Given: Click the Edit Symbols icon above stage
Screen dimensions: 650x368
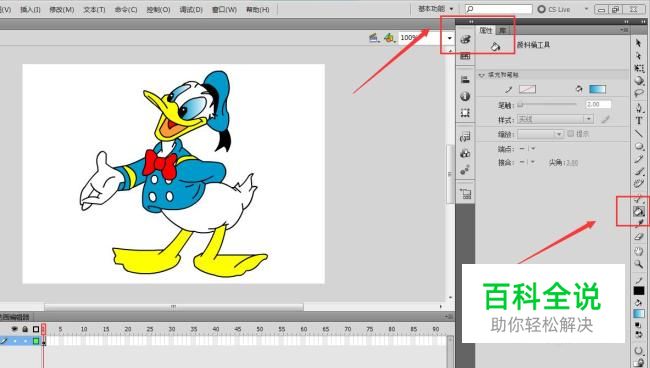Looking at the screenshot, I should [x=389, y=38].
